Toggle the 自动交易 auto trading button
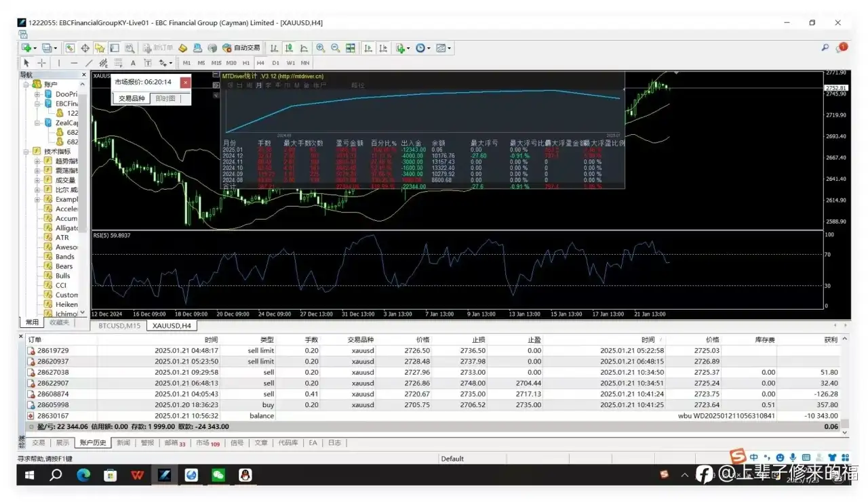868x502 pixels. [241, 48]
